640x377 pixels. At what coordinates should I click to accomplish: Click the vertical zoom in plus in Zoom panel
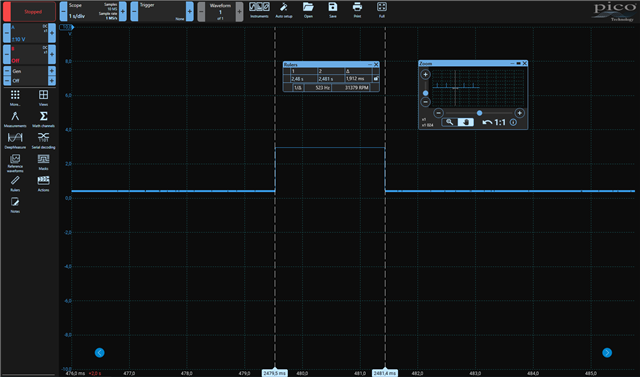pyautogui.click(x=425, y=74)
